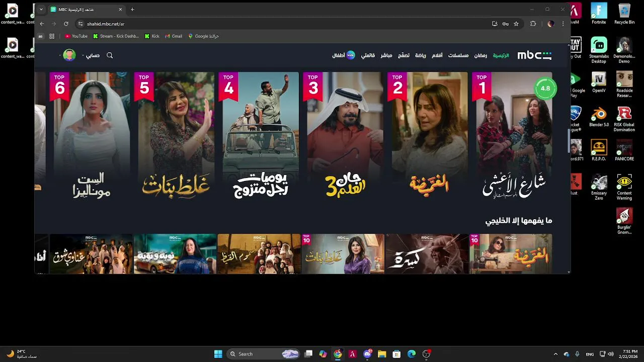Click the 4.8 rating badge
644x362 pixels.
(545, 88)
